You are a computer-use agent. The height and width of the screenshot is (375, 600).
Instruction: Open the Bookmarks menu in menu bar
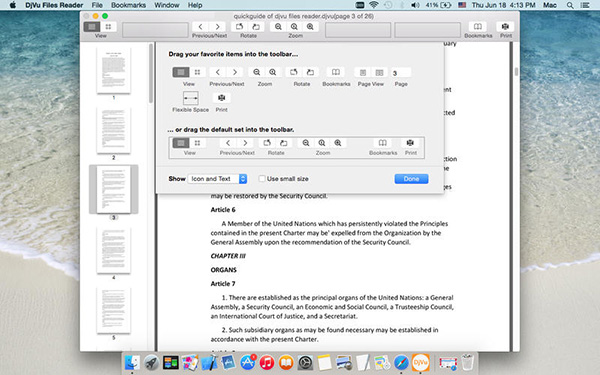click(128, 5)
